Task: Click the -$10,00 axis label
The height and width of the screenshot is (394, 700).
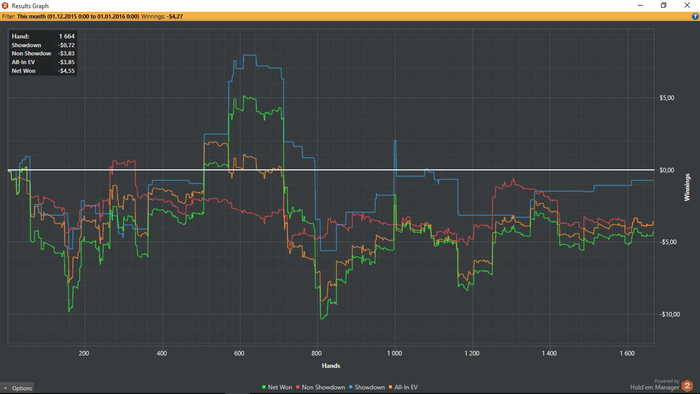Action: tap(670, 314)
